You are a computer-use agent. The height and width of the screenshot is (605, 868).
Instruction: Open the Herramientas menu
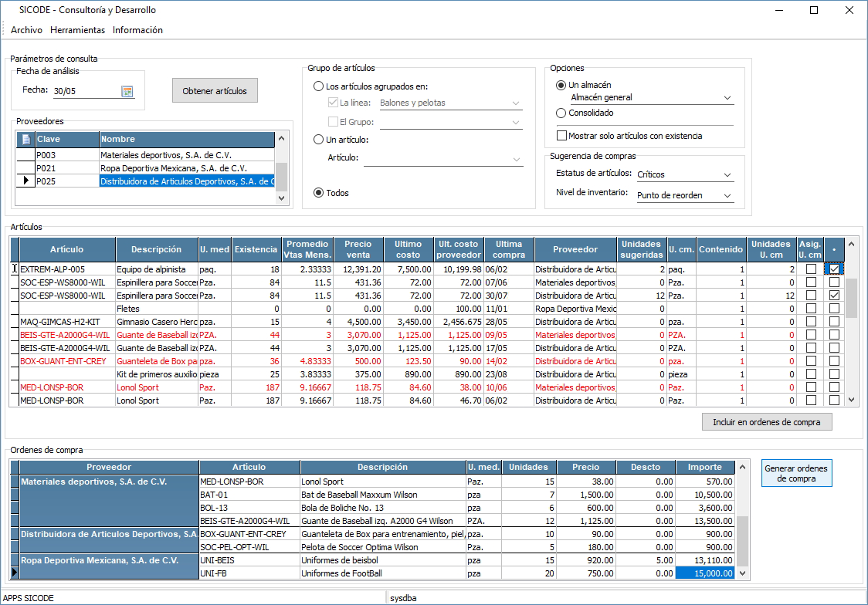[77, 30]
